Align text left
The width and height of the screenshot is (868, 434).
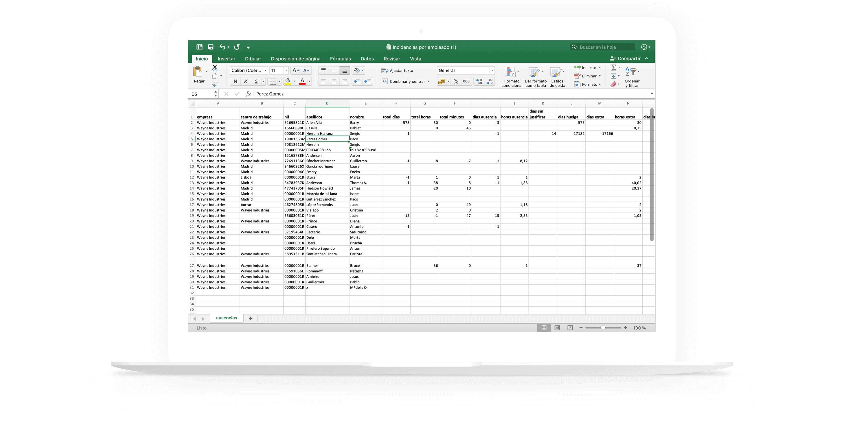(323, 82)
